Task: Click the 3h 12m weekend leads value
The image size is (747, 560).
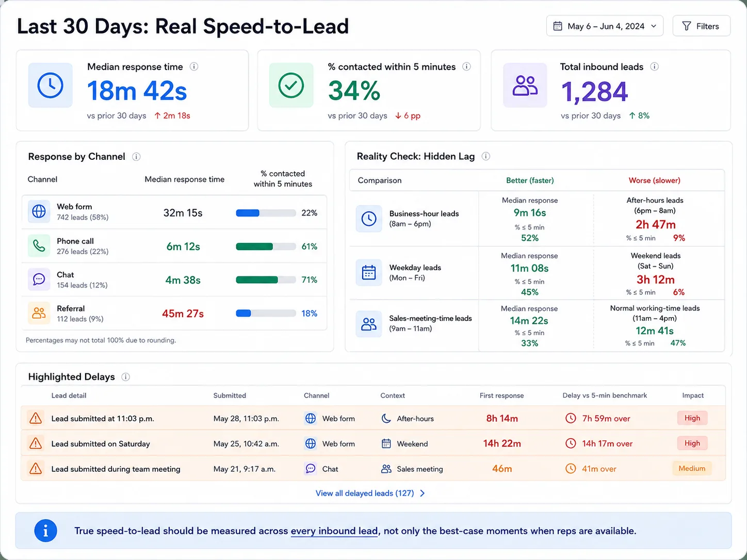Action: point(655,279)
